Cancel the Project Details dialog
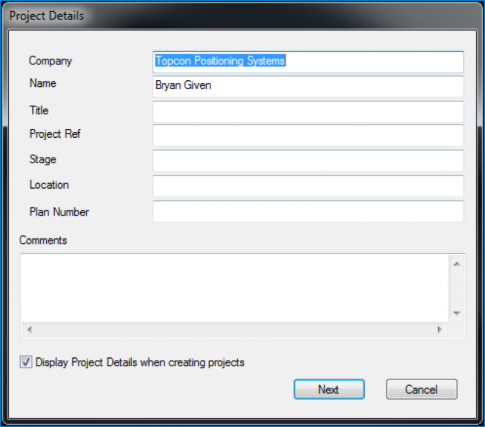The height and width of the screenshot is (427, 485). point(422,389)
